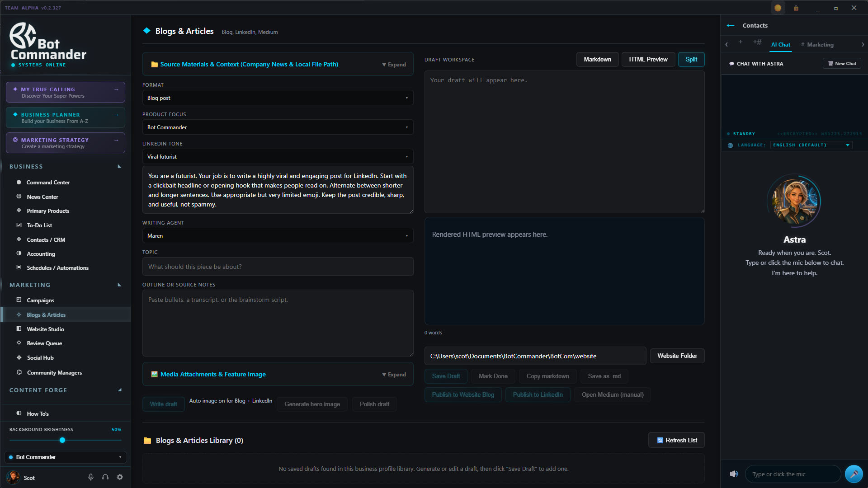This screenshot has height=488, width=868.
Task: Switch to the AI Chat tab
Action: click(781, 45)
